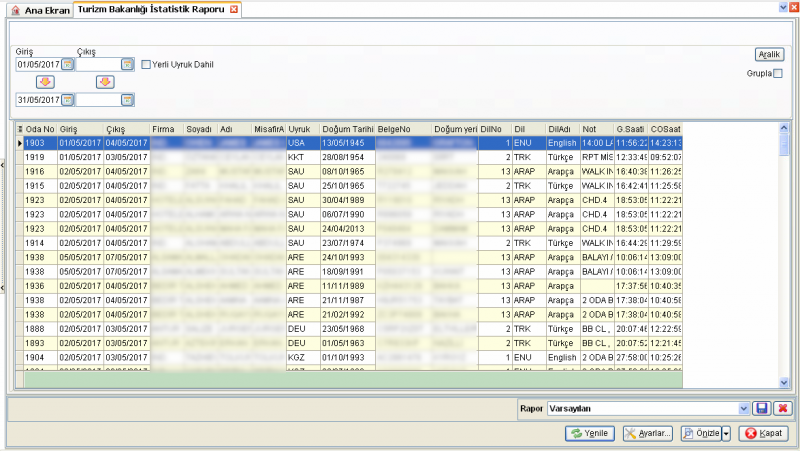This screenshot has height=451, width=800.
Task: Click the DilAdı column header
Action: 563,129
